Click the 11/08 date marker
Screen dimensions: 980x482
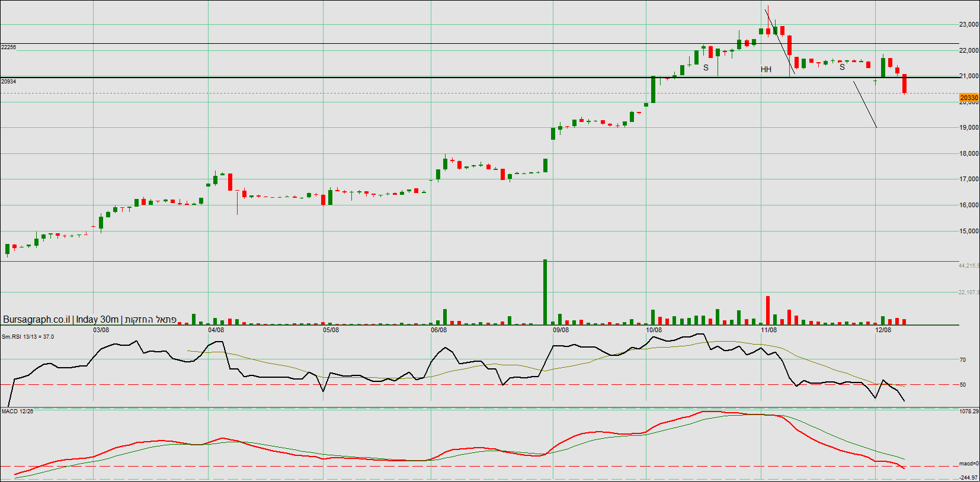click(x=769, y=330)
